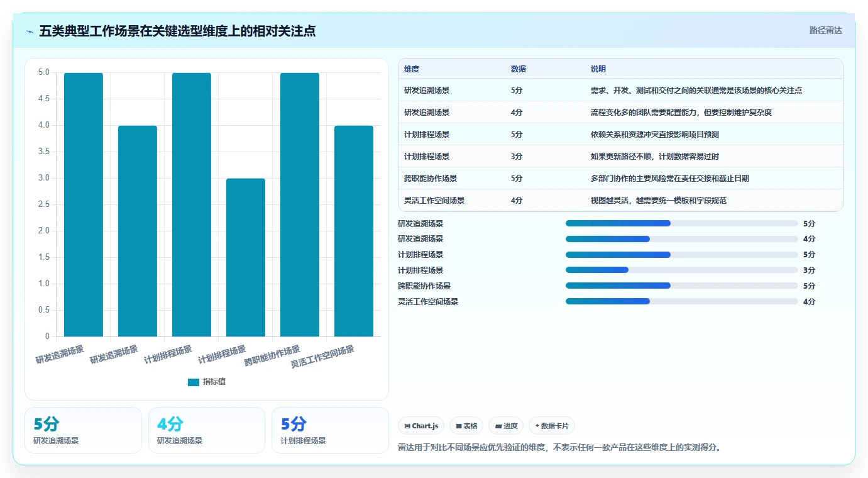Click the title 五类典型工作场景在关键选型维度上的相对关注点

coord(177,31)
